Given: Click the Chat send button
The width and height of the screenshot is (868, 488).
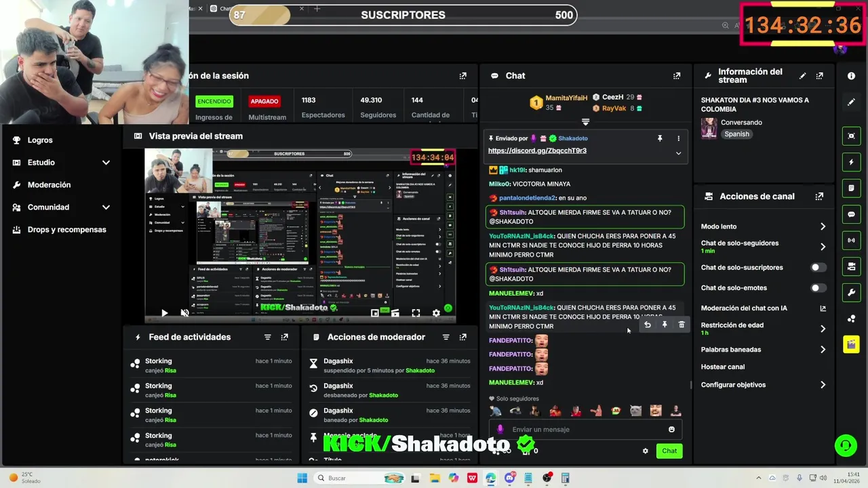Looking at the screenshot, I should click(x=669, y=451).
